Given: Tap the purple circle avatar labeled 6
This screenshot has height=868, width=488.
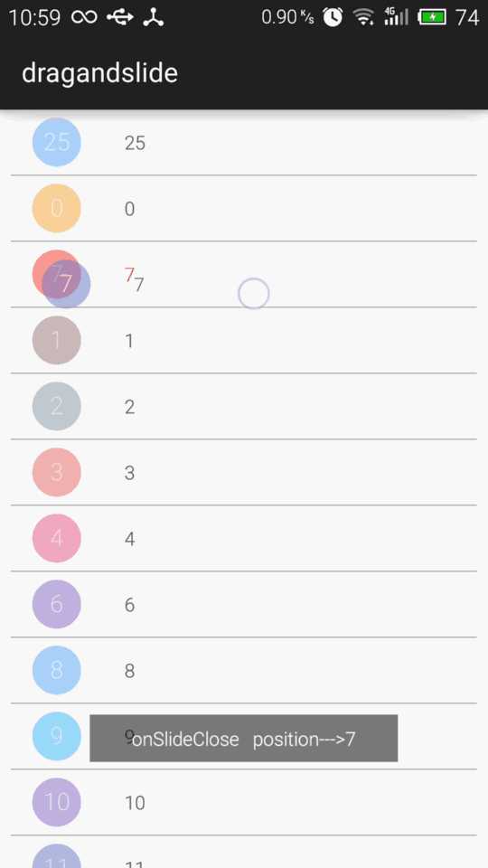Looking at the screenshot, I should tap(56, 604).
